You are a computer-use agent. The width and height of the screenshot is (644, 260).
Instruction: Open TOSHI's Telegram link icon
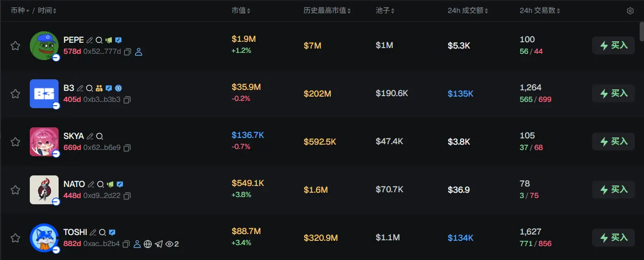[158, 244]
